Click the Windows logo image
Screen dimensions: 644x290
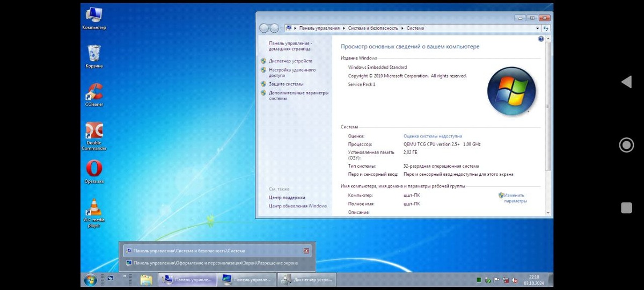[511, 91]
